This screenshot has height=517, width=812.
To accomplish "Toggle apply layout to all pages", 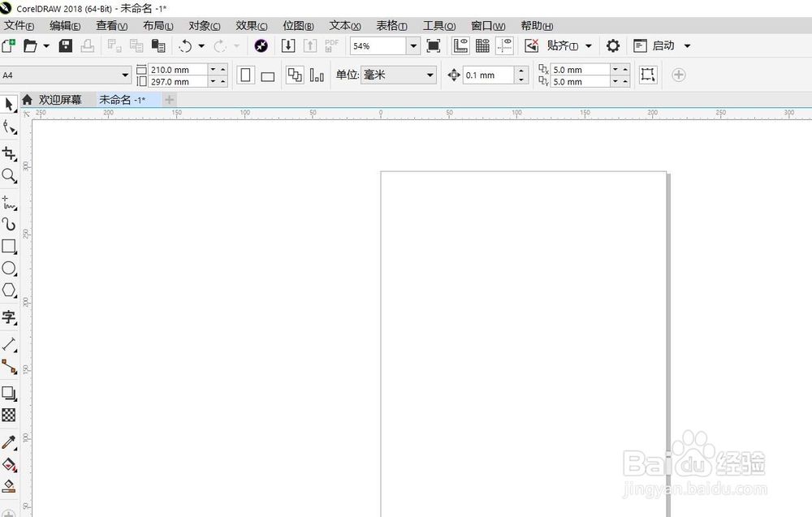I will point(295,75).
